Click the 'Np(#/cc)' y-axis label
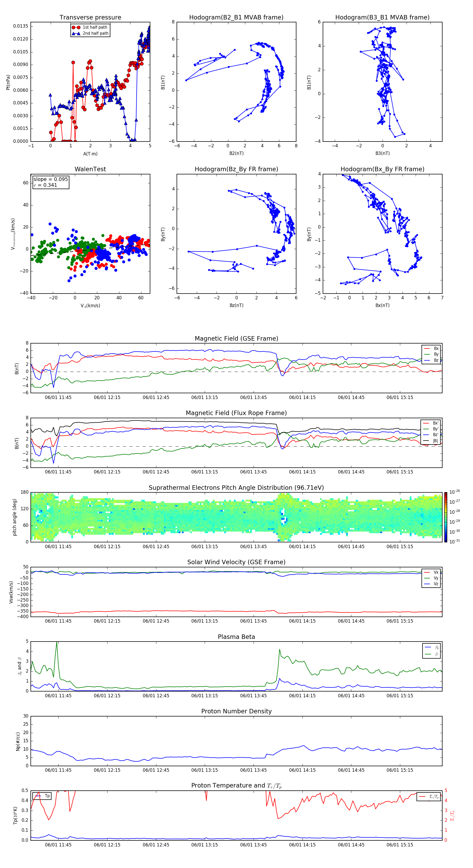Viewport: 473px width, 868px height. point(18,741)
